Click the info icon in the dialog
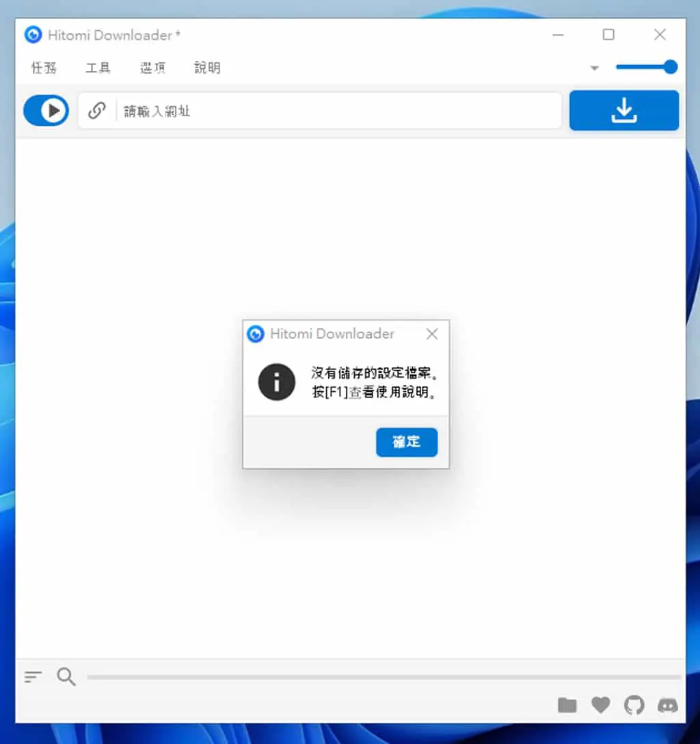The width and height of the screenshot is (700, 744). (x=276, y=382)
